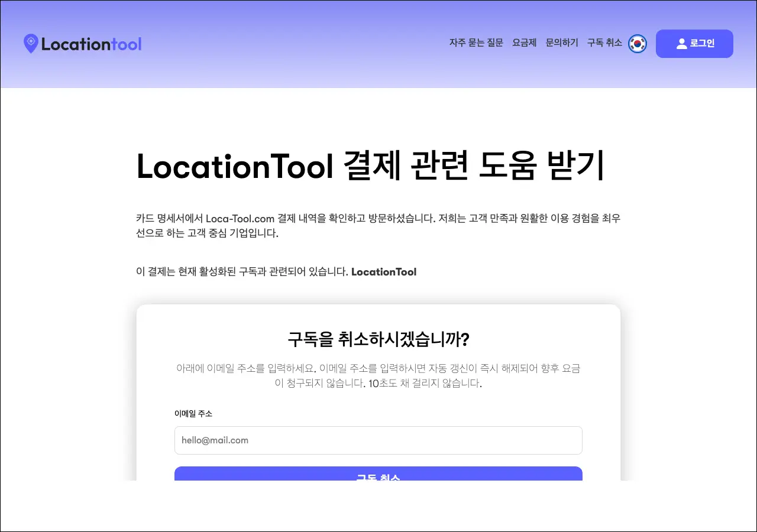Click the 10초도 채 걸리지 않습니다 text
757x532 pixels.
425,384
